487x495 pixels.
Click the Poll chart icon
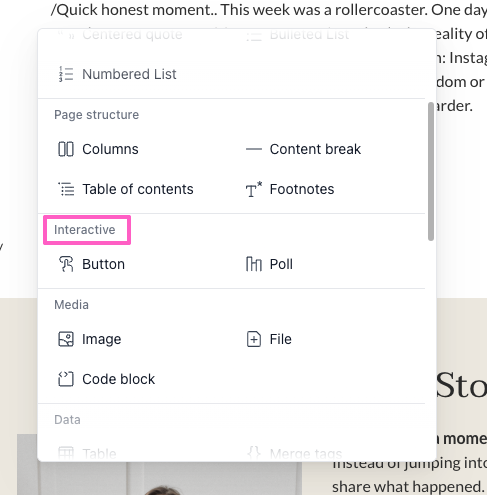(x=254, y=264)
